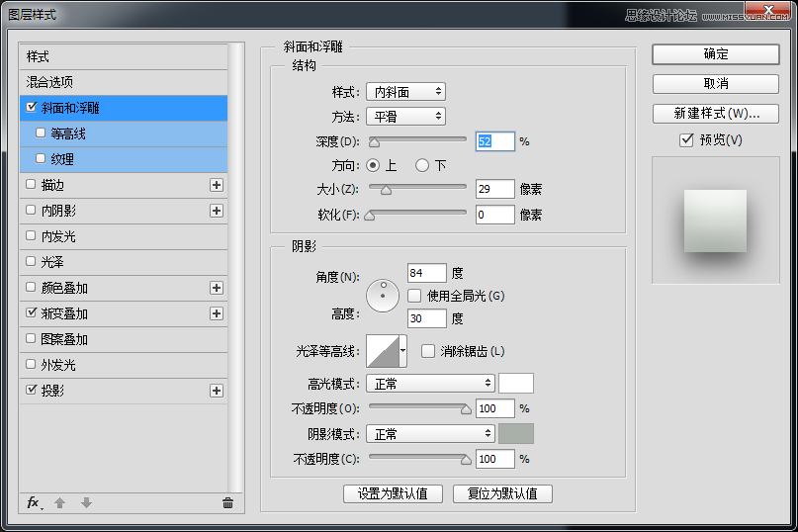Open the 样式 dropdown showing 内斜面
This screenshot has width=798, height=532.
pyautogui.click(x=405, y=92)
